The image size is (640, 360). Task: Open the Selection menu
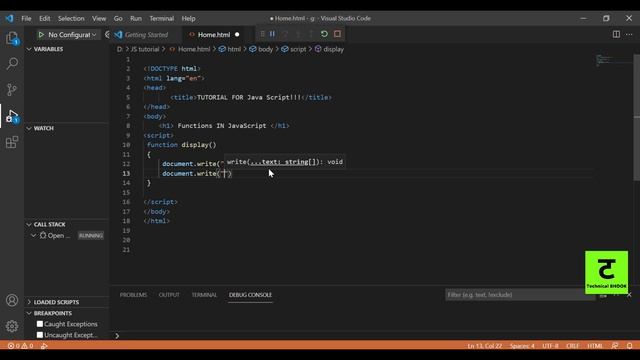point(71,18)
